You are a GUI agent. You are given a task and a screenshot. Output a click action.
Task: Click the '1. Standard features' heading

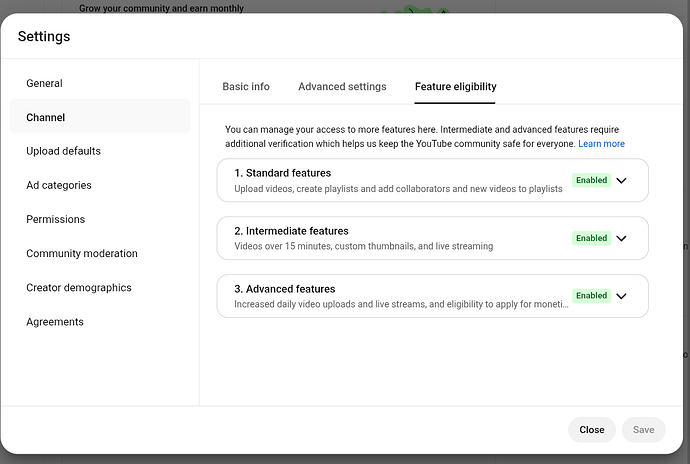point(283,173)
